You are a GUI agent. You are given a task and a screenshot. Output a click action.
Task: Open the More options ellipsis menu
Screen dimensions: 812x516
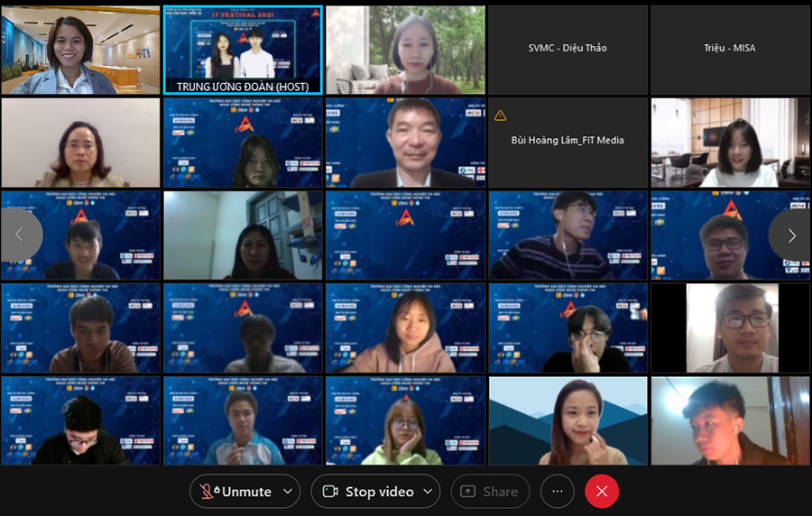click(x=557, y=492)
